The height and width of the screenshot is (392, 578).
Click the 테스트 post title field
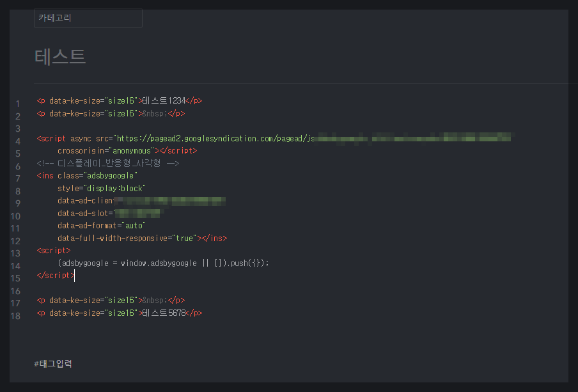coord(60,56)
